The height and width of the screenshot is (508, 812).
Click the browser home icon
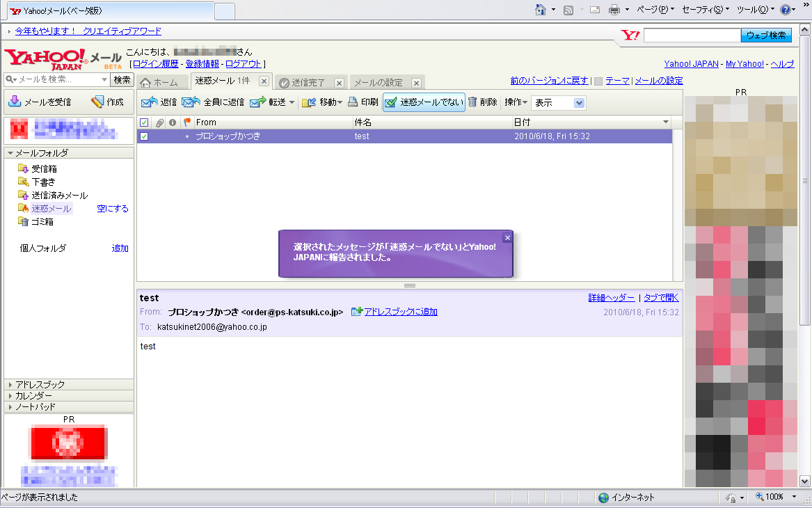(x=540, y=10)
